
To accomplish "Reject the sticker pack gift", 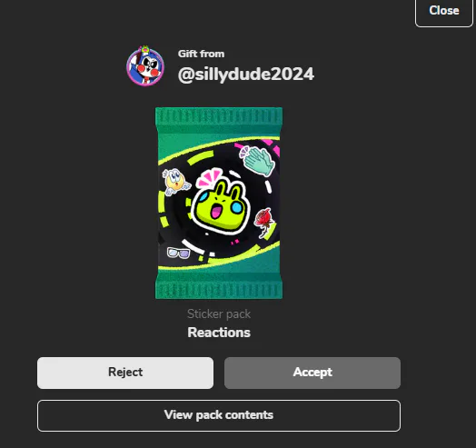I will click(125, 373).
